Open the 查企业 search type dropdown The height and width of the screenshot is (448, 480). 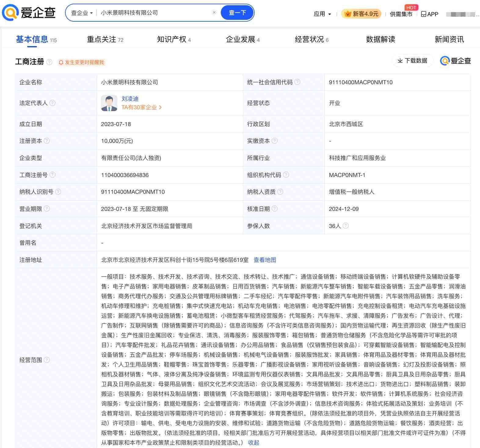[x=82, y=13]
